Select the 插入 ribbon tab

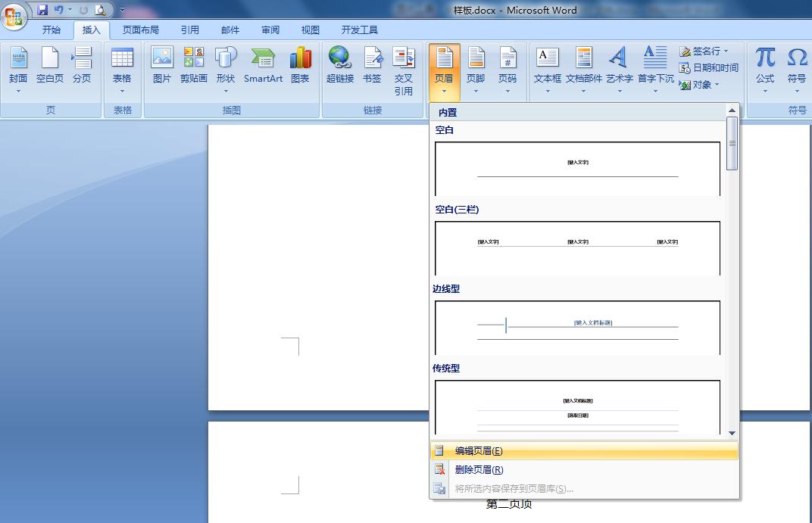tap(91, 30)
